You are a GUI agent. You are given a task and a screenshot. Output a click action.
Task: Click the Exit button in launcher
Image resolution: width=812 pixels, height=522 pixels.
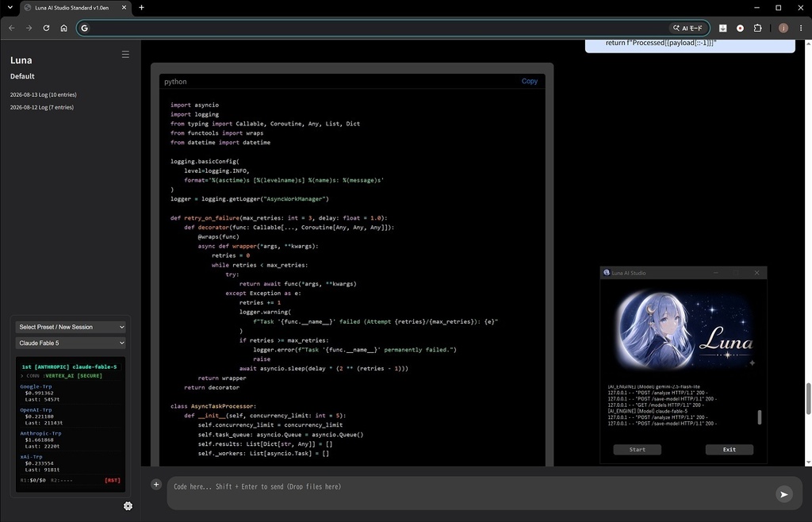tap(730, 450)
